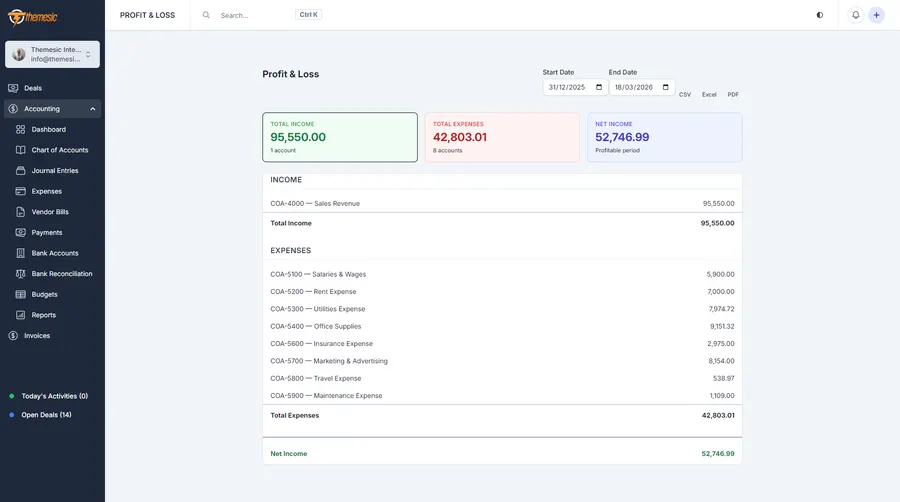This screenshot has width=900, height=502.
Task: Open the Open Deals (14) link
Action: coord(46,415)
